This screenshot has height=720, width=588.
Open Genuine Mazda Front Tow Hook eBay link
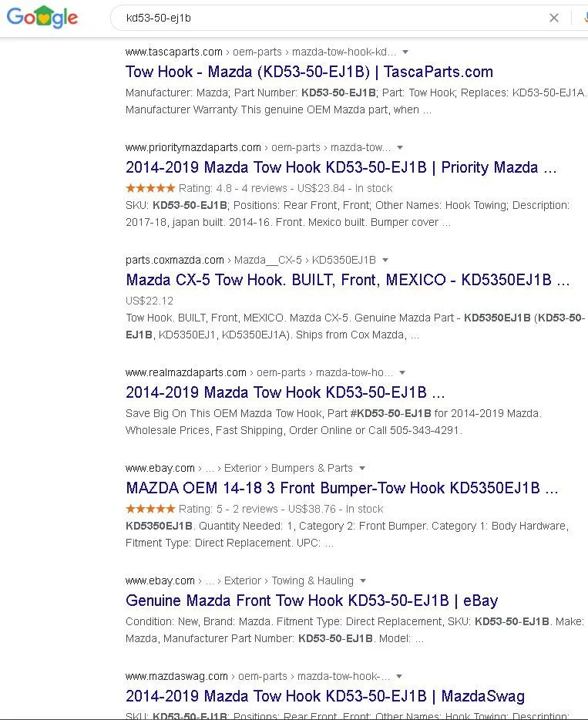311,601
